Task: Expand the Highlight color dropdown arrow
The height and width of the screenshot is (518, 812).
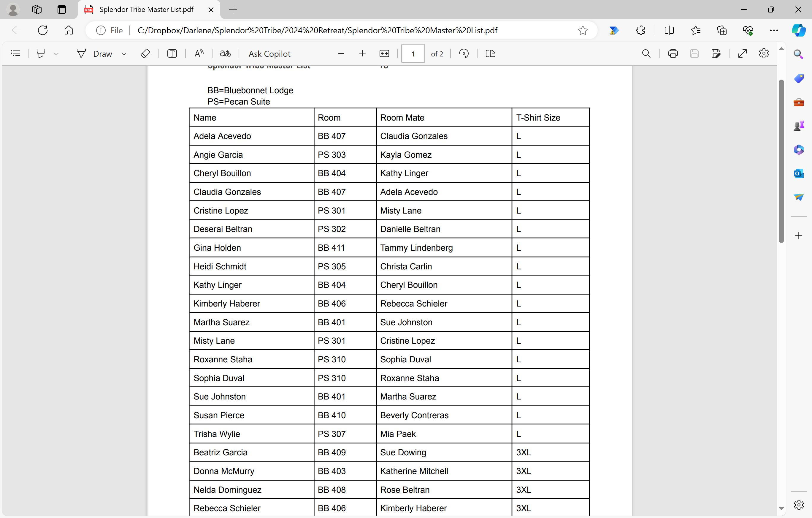Action: pos(56,54)
